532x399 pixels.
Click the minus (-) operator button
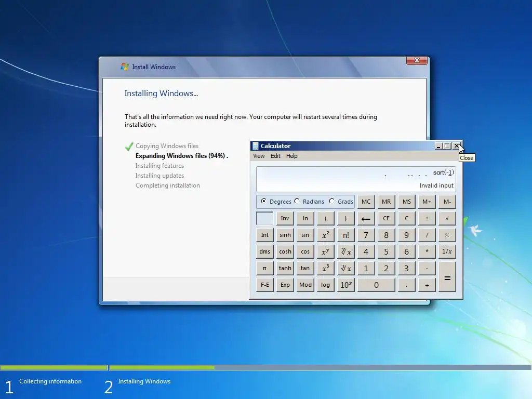coord(427,269)
